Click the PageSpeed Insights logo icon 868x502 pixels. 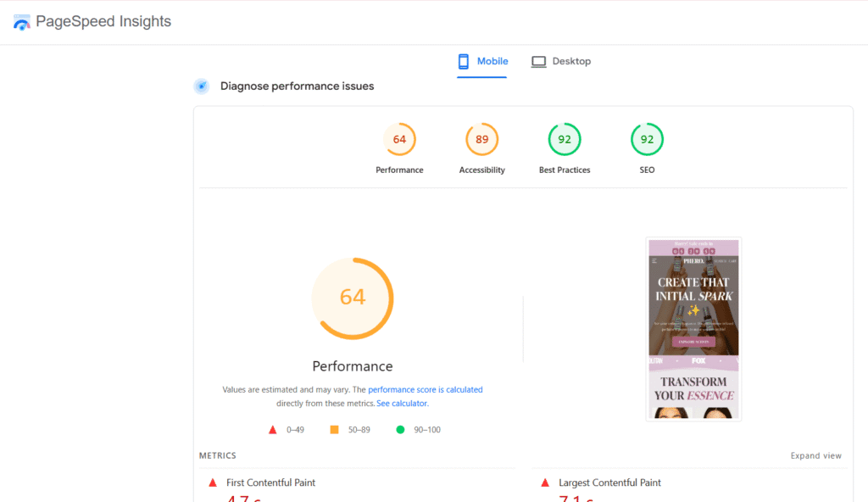(21, 21)
